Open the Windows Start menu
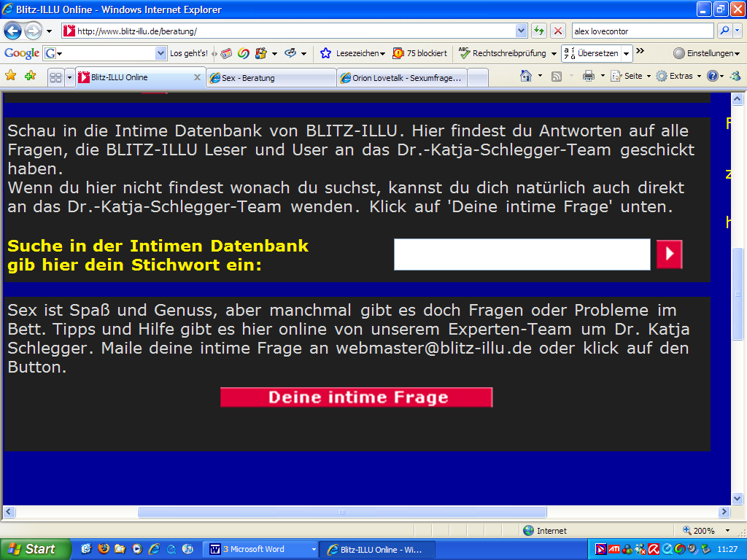This screenshot has height=560, width=747. pos(35,549)
